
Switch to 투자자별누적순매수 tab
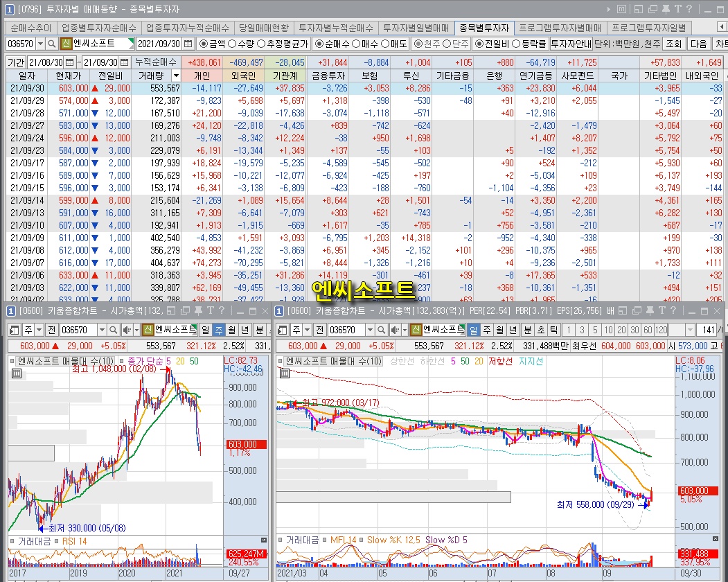pyautogui.click(x=336, y=28)
